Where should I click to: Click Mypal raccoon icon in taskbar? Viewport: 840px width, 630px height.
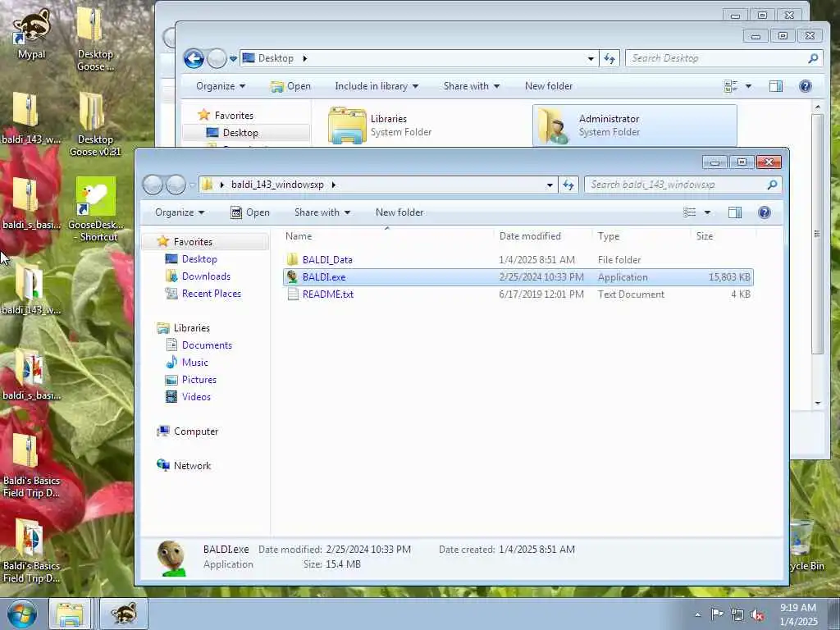[124, 614]
